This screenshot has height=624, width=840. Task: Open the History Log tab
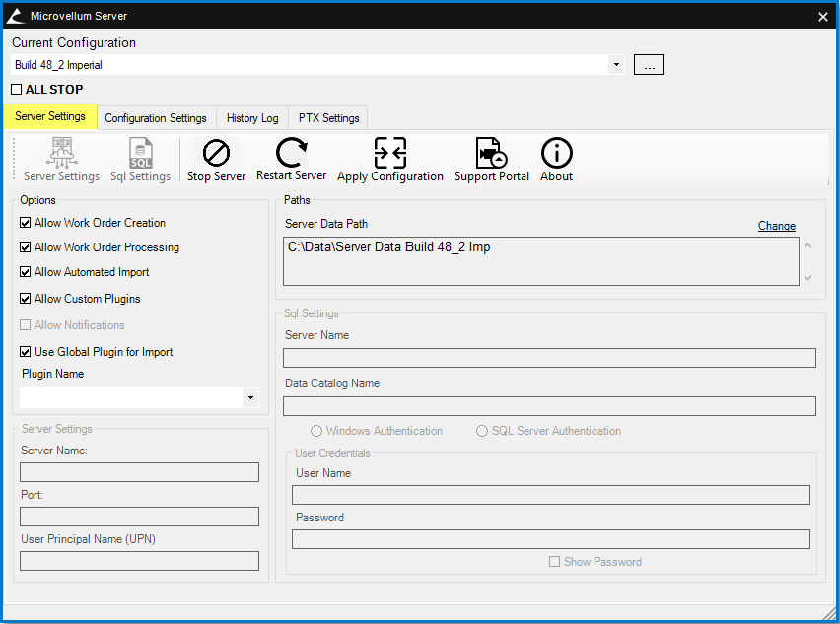click(252, 118)
